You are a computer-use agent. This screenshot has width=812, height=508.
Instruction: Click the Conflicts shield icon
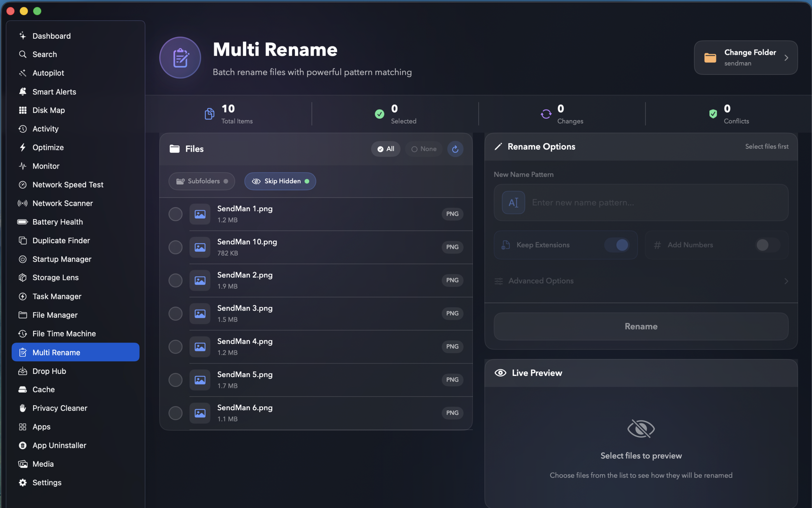click(713, 114)
